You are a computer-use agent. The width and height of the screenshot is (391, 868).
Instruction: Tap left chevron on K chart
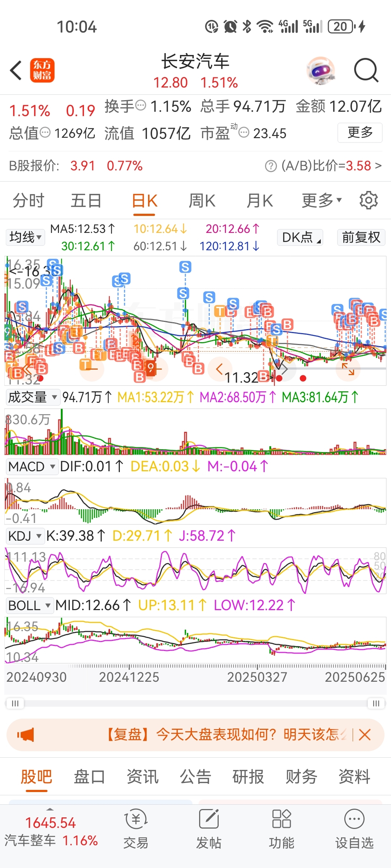pyautogui.click(x=219, y=369)
